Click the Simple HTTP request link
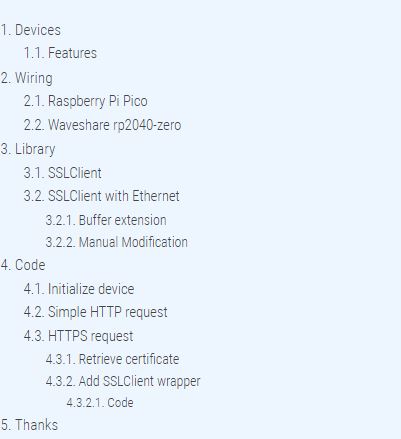The width and height of the screenshot is (401, 439). coord(96,312)
